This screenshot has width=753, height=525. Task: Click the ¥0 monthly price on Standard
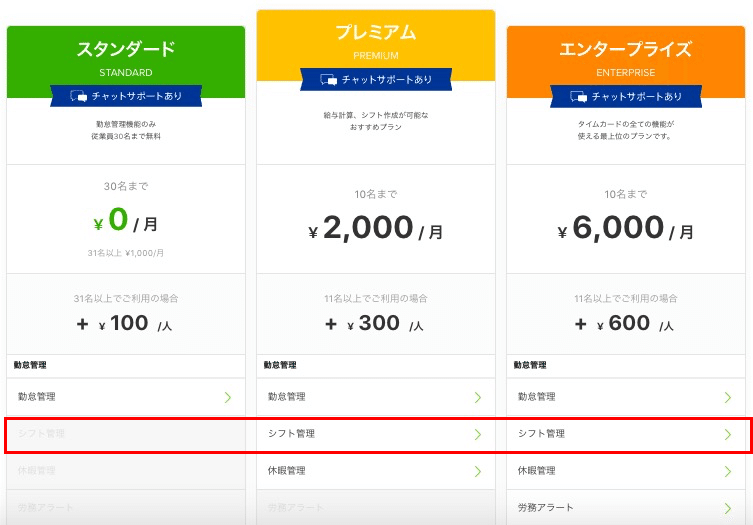tap(125, 220)
